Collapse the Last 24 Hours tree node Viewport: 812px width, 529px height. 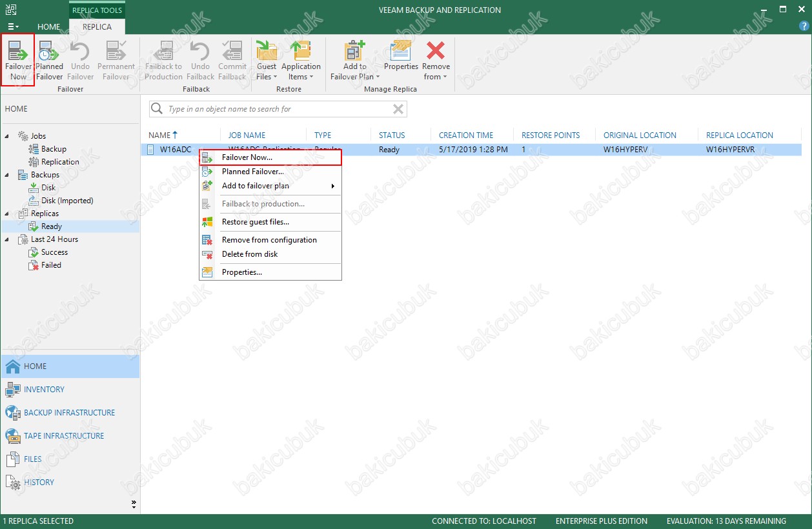pyautogui.click(x=8, y=239)
